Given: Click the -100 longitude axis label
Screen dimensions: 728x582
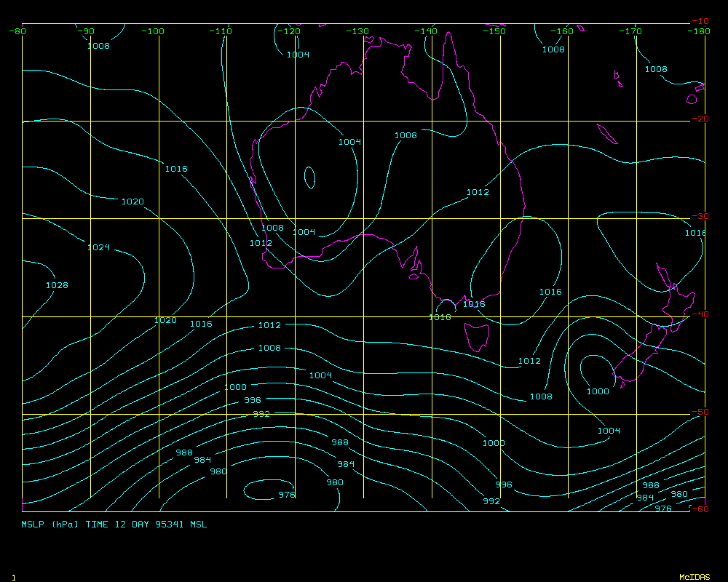Looking at the screenshot, I should click(153, 31).
